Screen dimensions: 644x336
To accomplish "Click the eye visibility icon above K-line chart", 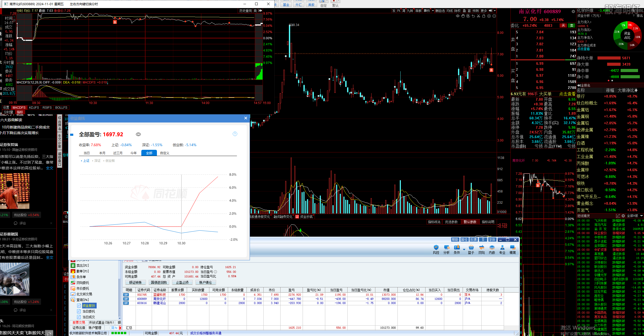I will pyautogui.click(x=458, y=16).
